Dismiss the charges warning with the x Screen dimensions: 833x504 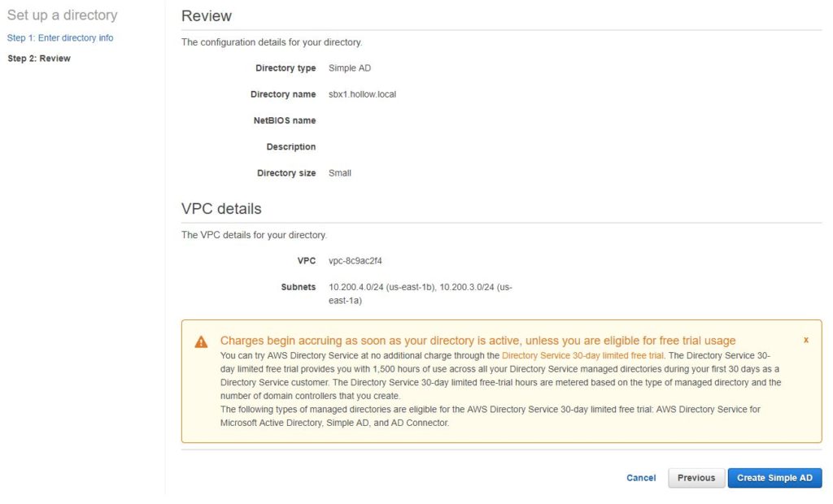pos(805,340)
